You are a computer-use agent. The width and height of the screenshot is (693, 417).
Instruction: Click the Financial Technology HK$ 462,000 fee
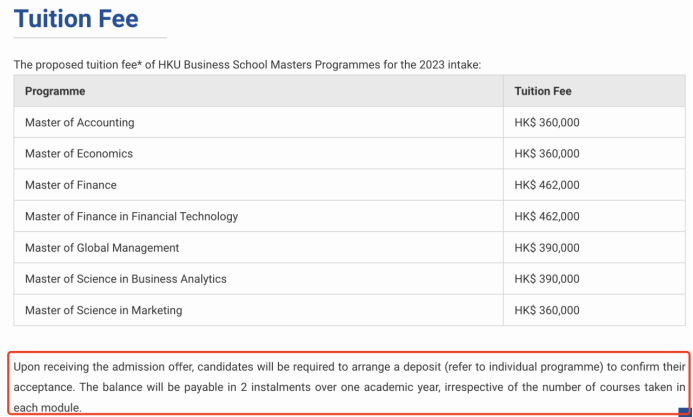click(547, 216)
